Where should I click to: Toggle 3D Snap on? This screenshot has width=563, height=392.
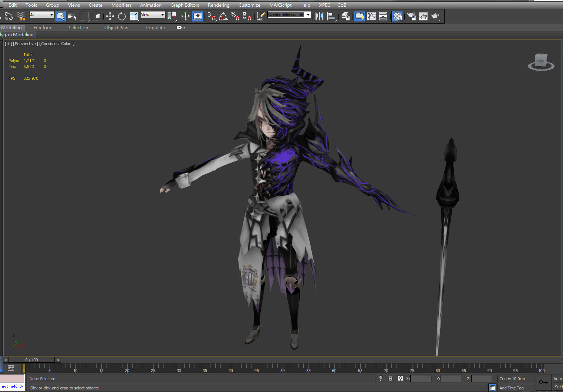coord(212,16)
